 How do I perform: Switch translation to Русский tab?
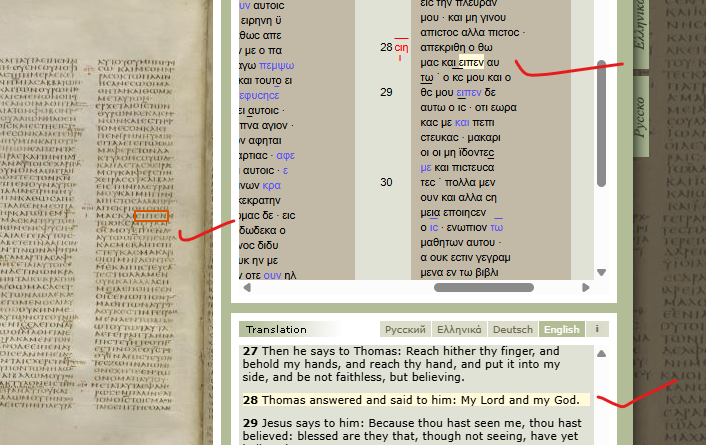pyautogui.click(x=405, y=329)
